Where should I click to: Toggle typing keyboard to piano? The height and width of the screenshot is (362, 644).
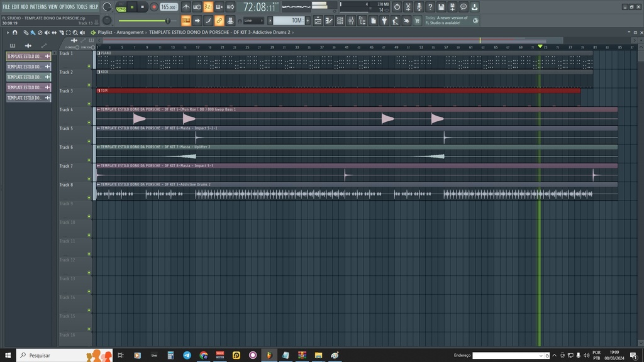coord(186,21)
